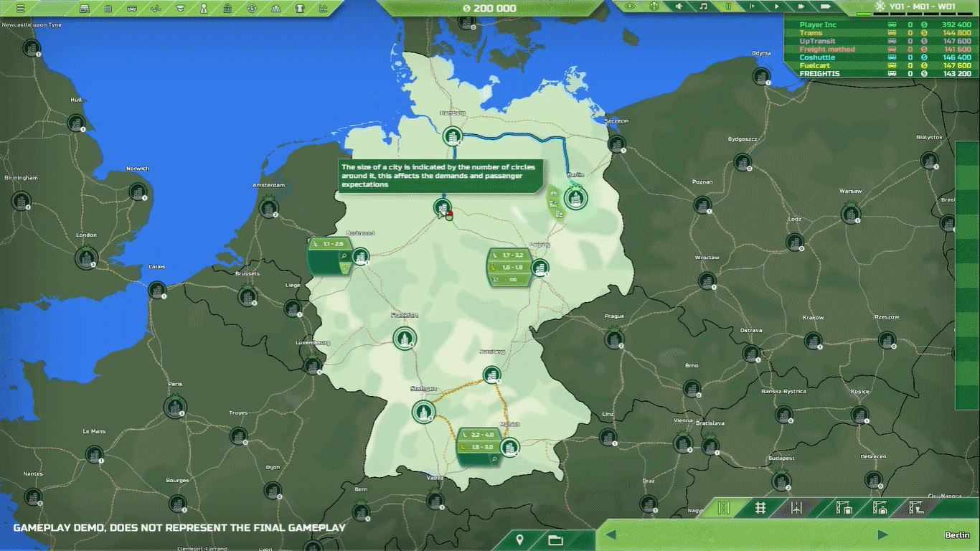Select the Munich city marker

point(510,447)
